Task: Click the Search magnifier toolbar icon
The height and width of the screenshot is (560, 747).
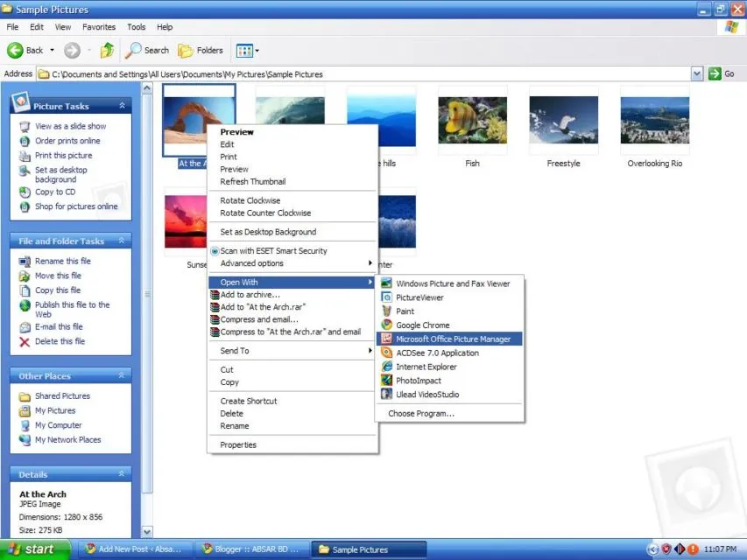Action: click(x=133, y=50)
